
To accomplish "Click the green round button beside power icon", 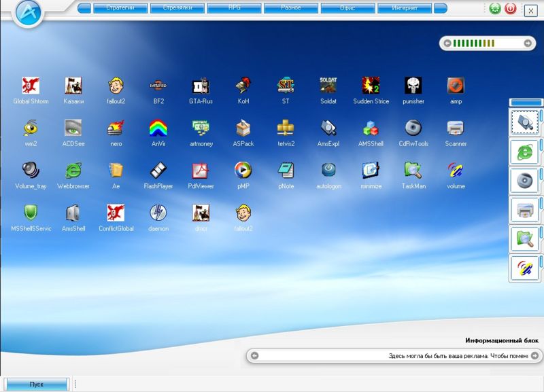I will pyautogui.click(x=495, y=8).
